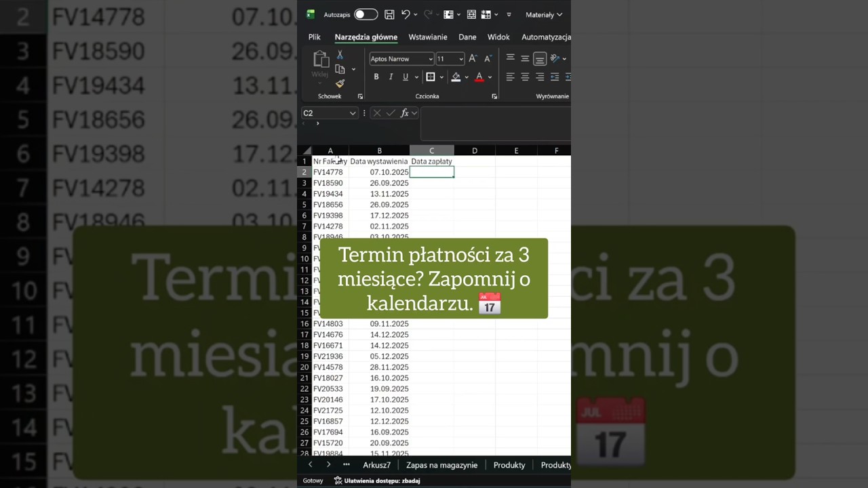Select column D header
The width and height of the screenshot is (868, 488).
[475, 150]
